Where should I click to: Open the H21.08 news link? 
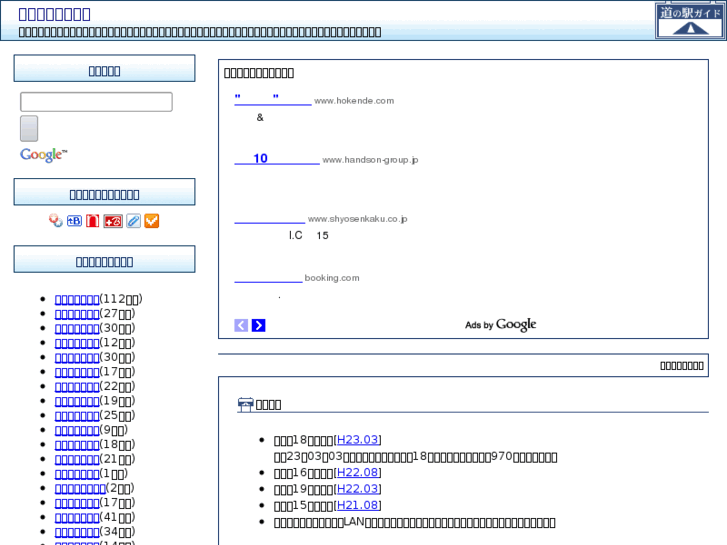click(357, 505)
